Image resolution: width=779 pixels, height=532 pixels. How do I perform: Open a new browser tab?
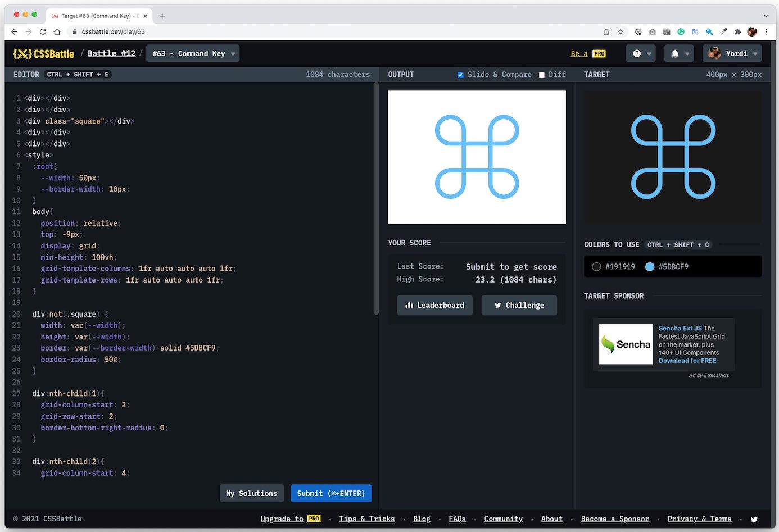click(x=162, y=16)
